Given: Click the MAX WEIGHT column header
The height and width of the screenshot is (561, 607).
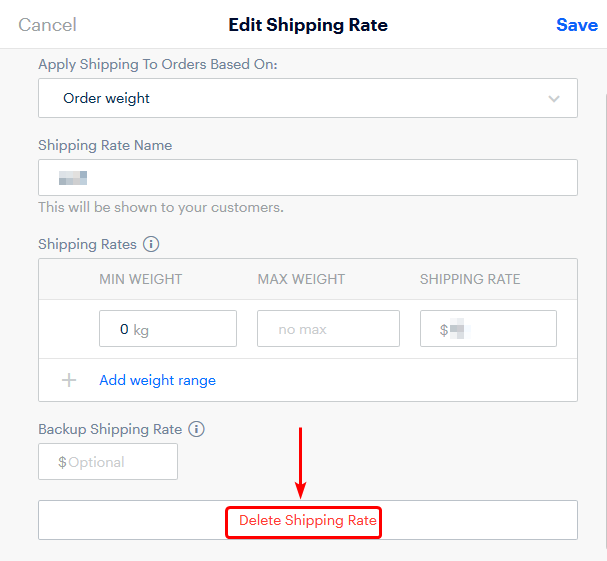Looking at the screenshot, I should [301, 279].
